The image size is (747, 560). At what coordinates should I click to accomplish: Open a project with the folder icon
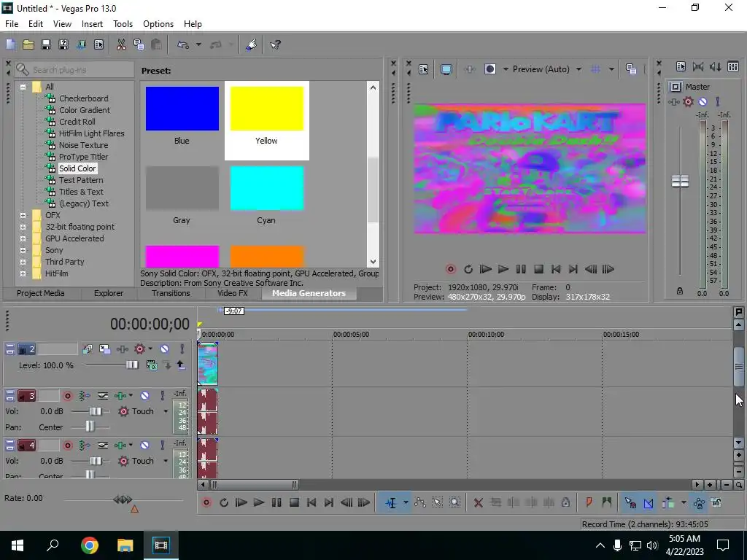point(28,44)
